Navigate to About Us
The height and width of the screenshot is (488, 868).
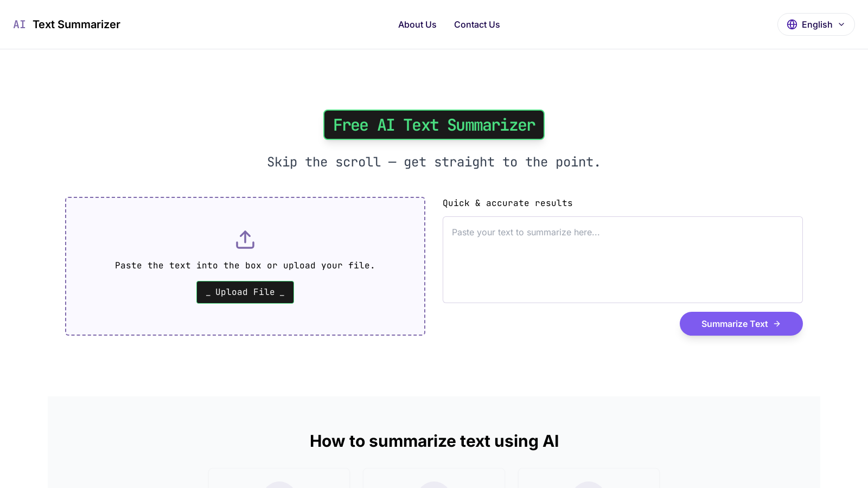(x=417, y=24)
